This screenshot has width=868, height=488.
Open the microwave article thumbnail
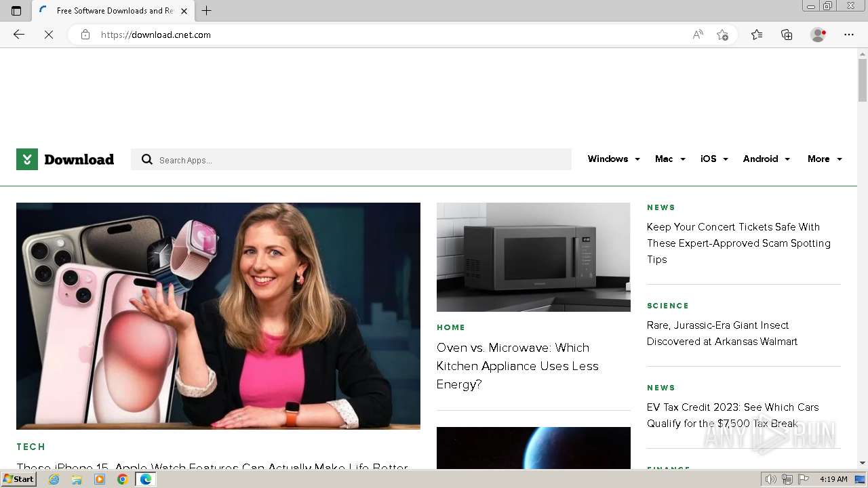534,258
